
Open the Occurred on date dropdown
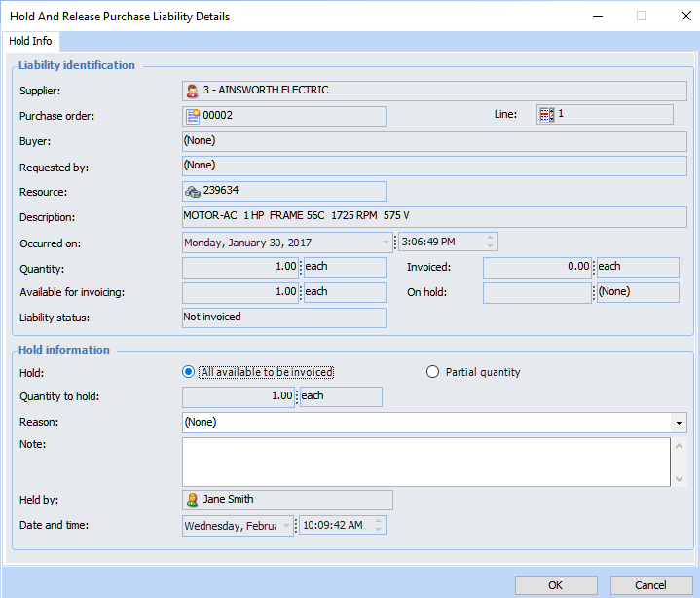386,243
